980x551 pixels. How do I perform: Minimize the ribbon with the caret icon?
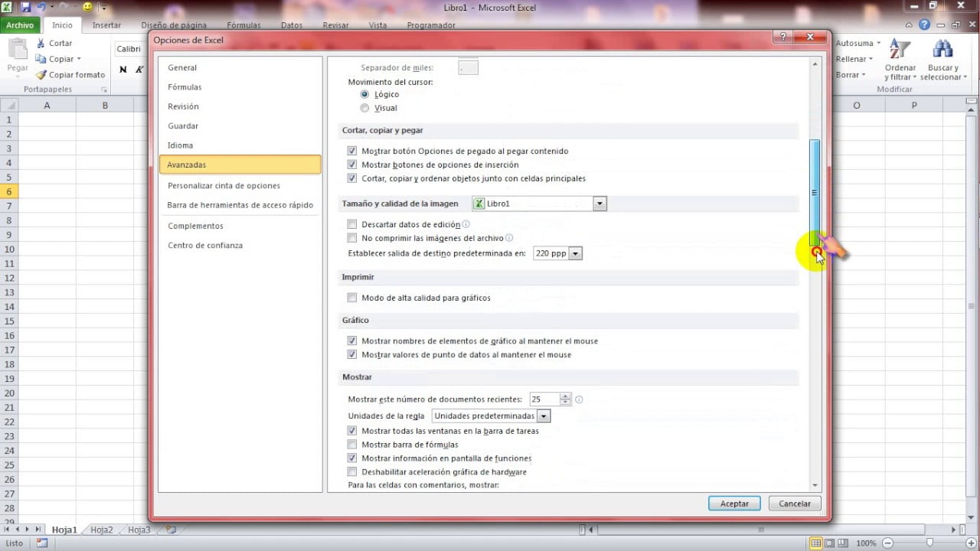[910, 25]
